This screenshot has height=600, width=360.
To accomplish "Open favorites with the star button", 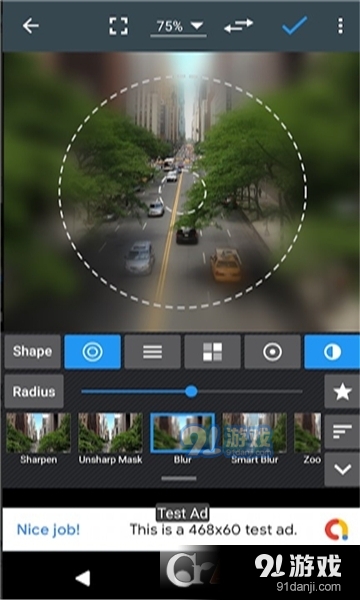I will 342,392.
